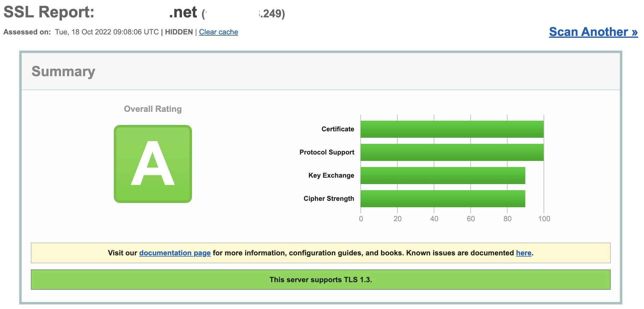
Task: Click the known issues 'here' link
Action: pyautogui.click(x=524, y=253)
